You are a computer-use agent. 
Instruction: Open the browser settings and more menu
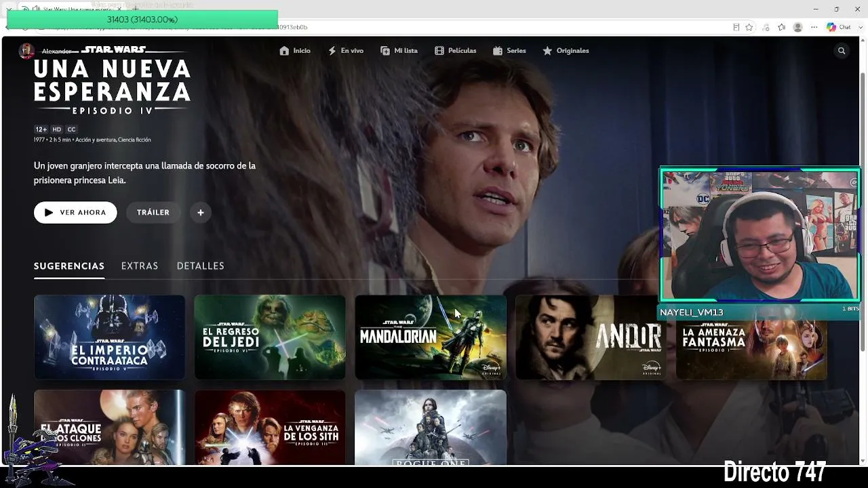(x=814, y=27)
